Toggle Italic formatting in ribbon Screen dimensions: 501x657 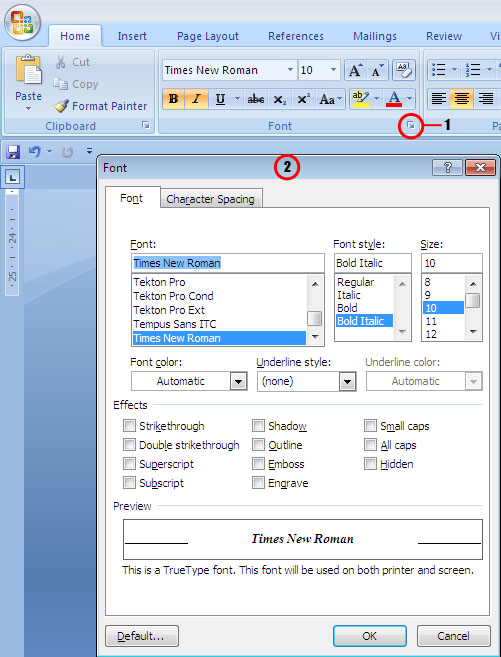196,99
